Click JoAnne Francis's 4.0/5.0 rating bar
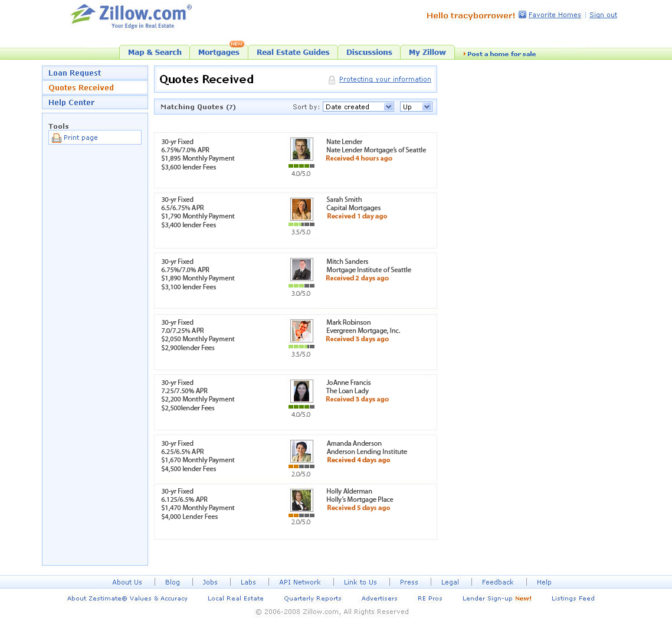The image size is (672, 627). coord(301,407)
